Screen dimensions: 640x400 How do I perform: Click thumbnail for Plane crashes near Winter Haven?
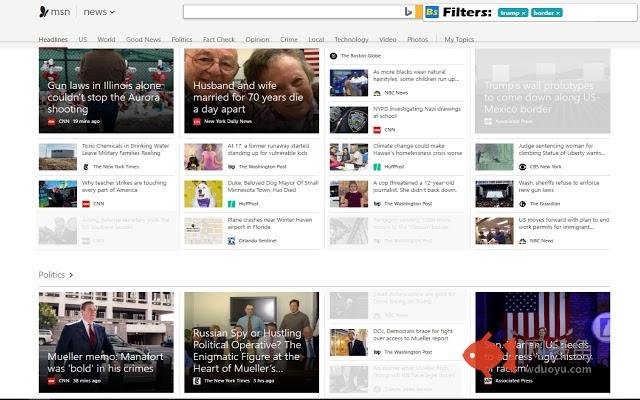(203, 231)
